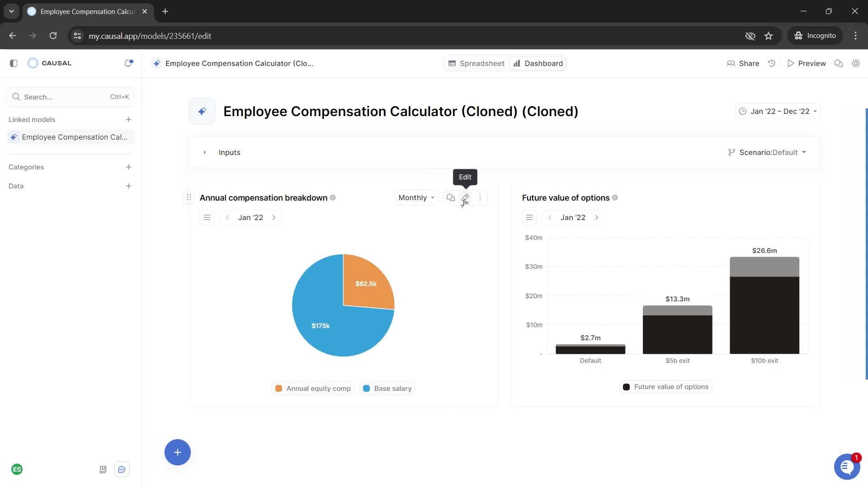The image size is (868, 488).
Task: Click the model sparkle icon in header
Action: pyautogui.click(x=156, y=63)
